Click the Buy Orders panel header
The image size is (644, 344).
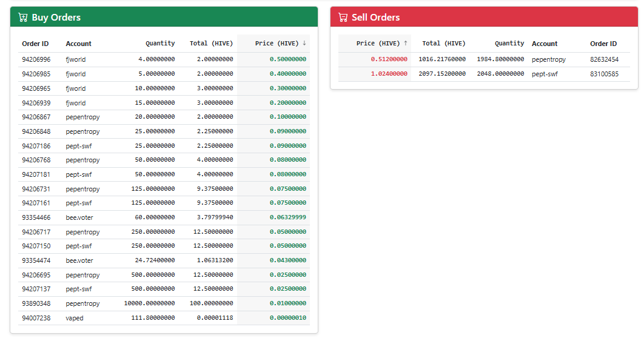(x=164, y=17)
